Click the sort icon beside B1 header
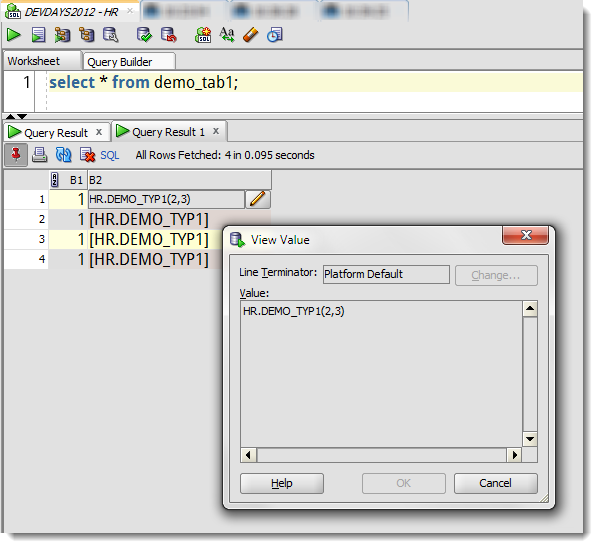Viewport: 598px width, 548px height. click(55, 180)
